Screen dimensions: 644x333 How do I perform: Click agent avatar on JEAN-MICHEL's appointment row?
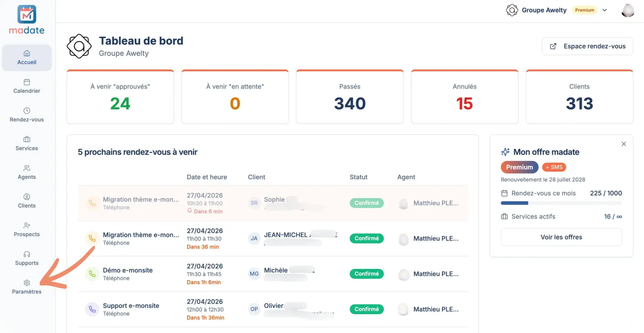point(404,239)
